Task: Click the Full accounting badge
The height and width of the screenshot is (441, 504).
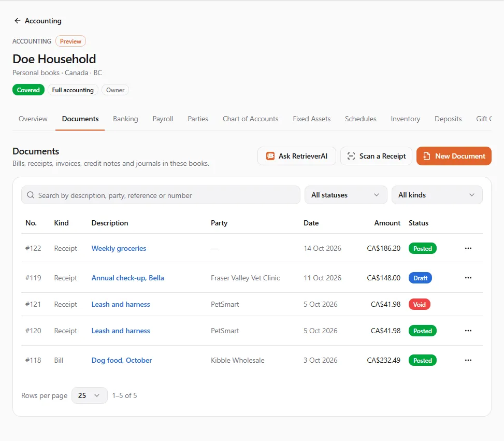Action: [73, 90]
